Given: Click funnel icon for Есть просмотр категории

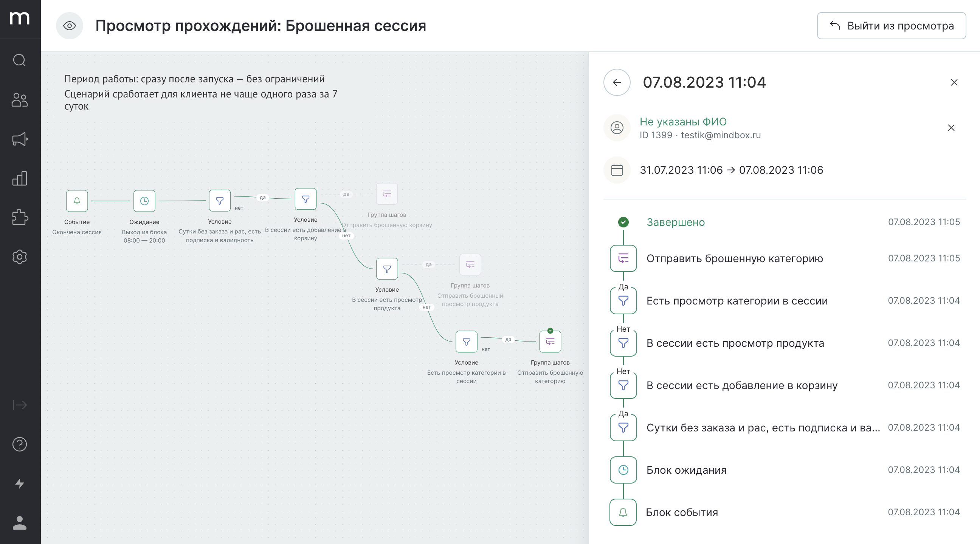Looking at the screenshot, I should 623,301.
